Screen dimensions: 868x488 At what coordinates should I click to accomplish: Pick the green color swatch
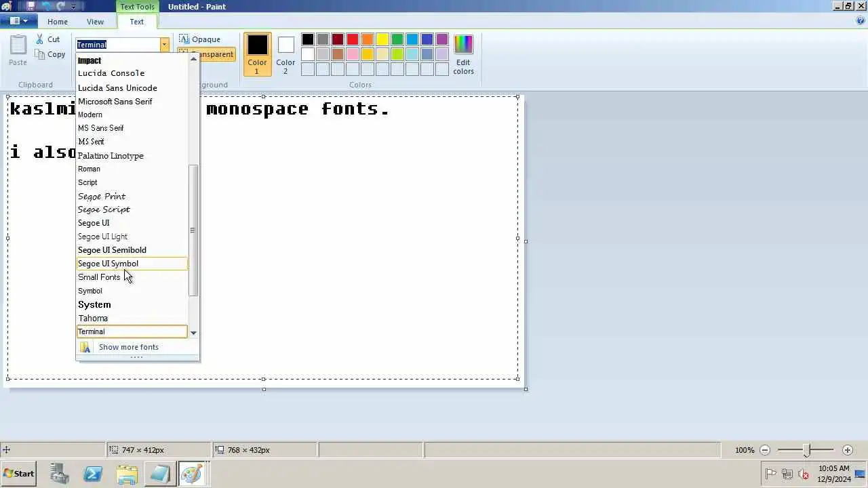397,39
